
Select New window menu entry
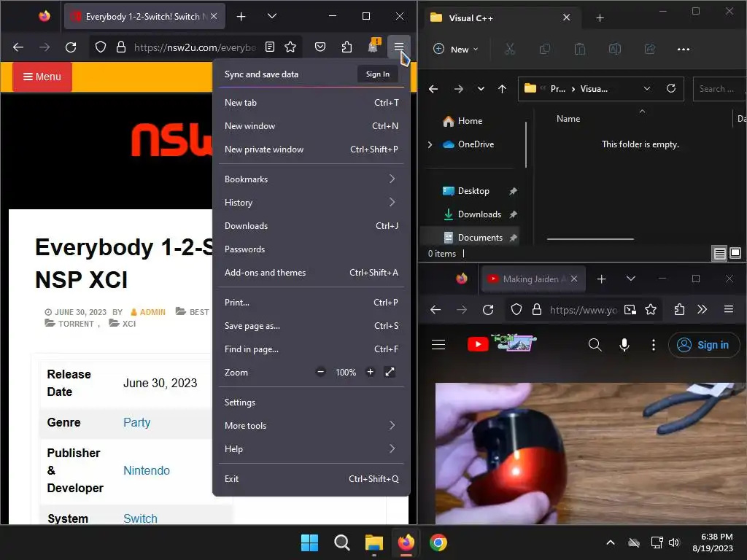click(311, 125)
